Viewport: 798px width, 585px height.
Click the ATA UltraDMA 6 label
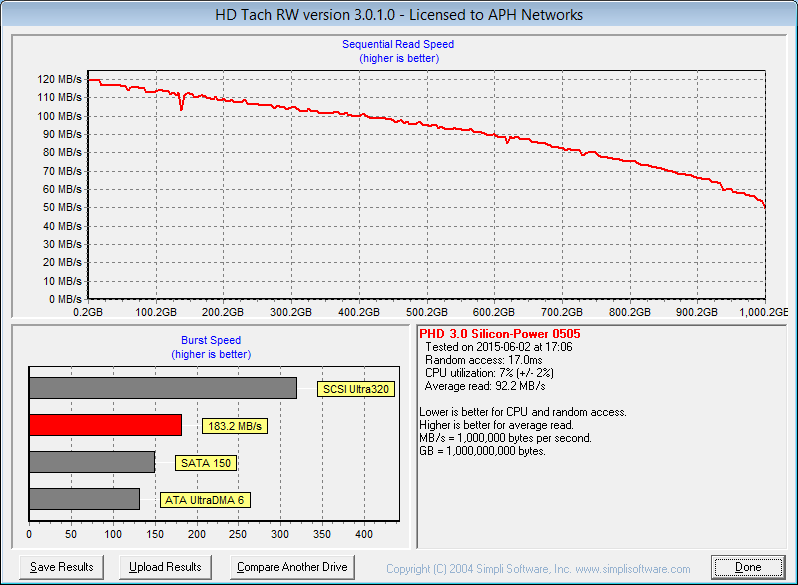tap(205, 500)
